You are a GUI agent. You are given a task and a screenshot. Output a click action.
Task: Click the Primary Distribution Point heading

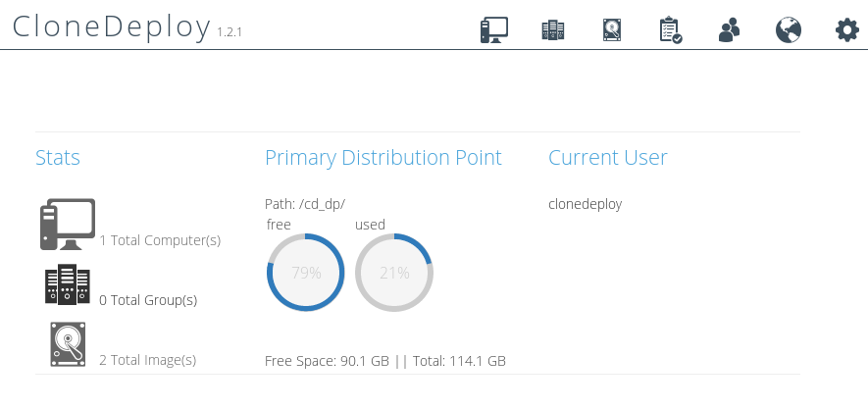click(x=383, y=158)
